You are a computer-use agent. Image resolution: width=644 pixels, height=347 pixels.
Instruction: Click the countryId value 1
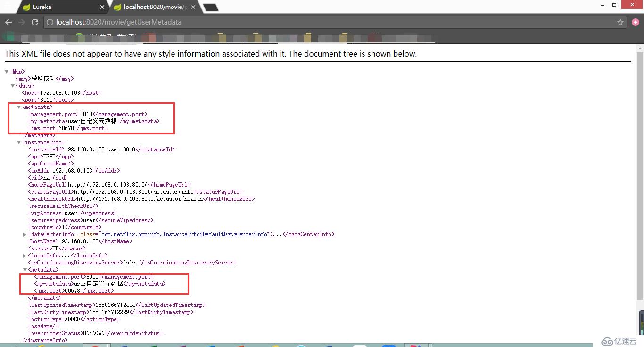pos(63,227)
